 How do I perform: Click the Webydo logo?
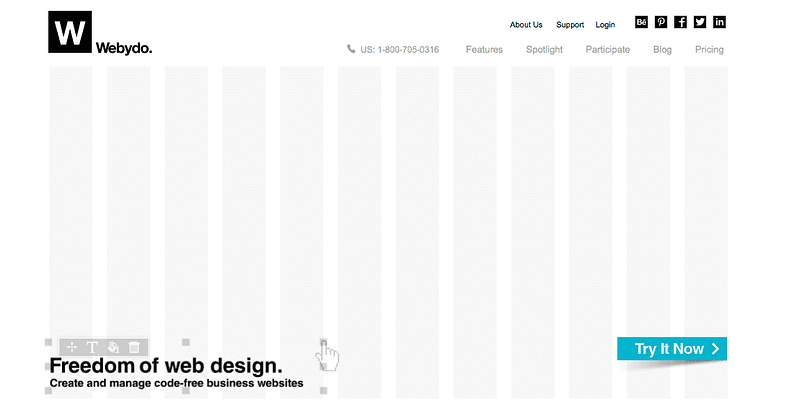100,33
